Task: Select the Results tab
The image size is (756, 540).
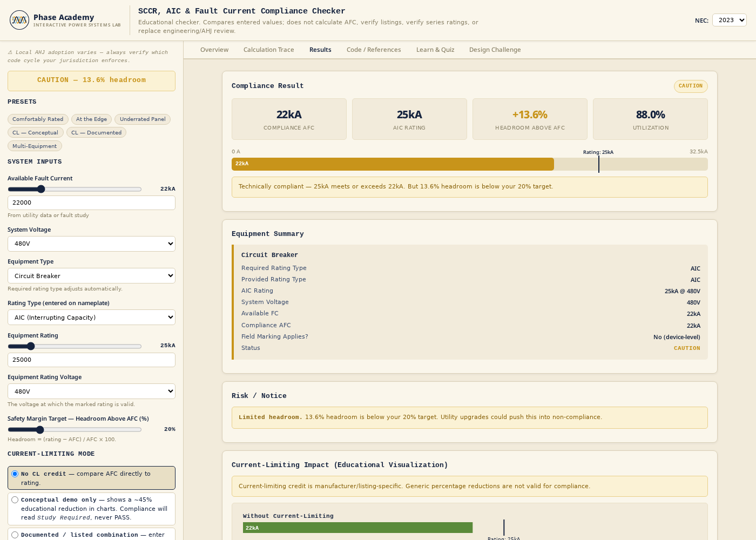Action: coord(320,50)
